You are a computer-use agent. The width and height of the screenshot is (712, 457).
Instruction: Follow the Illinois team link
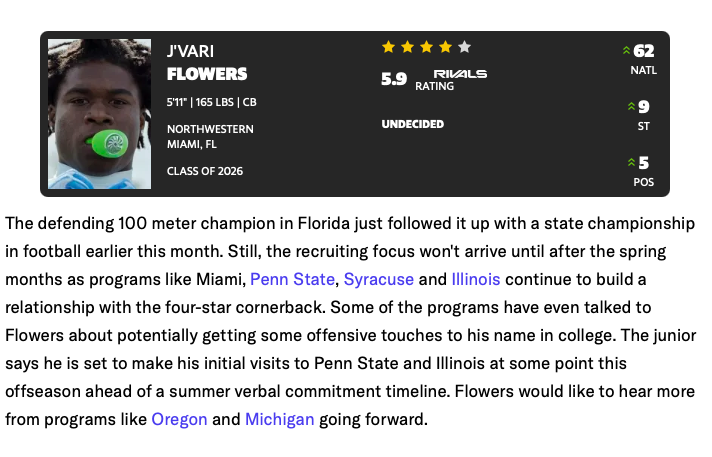[475, 277]
